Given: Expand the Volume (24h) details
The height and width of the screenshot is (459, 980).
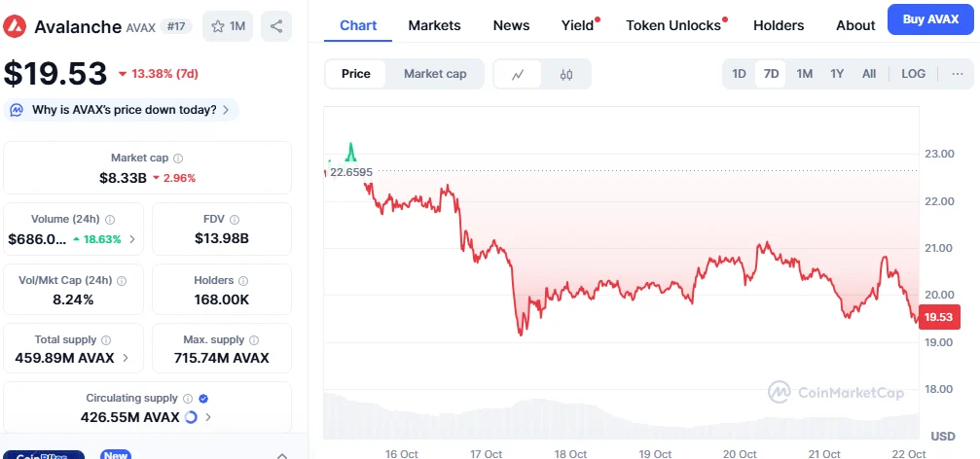Looking at the screenshot, I should point(132,239).
